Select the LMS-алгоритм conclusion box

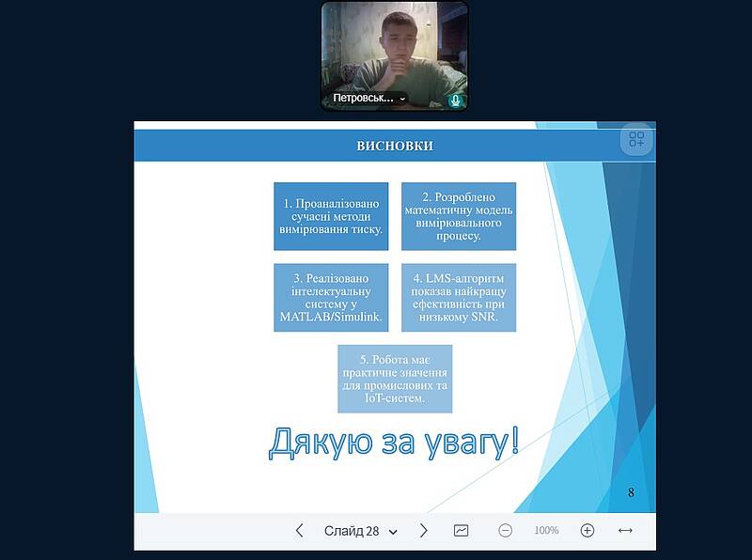[458, 297]
